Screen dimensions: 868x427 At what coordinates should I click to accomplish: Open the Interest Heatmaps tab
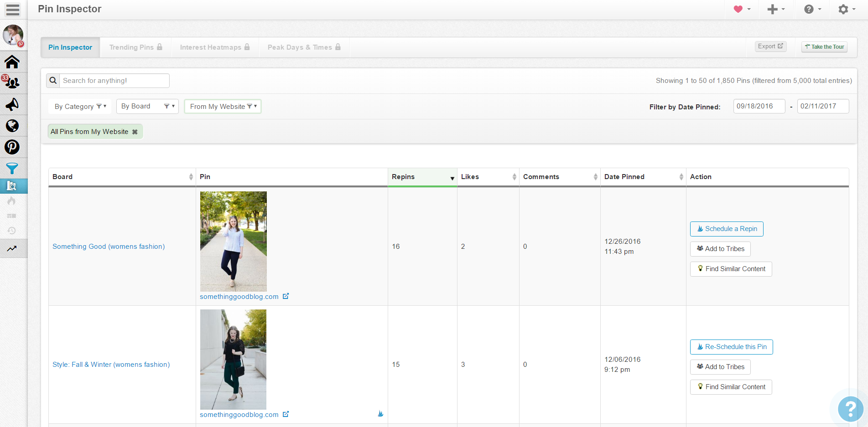coord(215,47)
